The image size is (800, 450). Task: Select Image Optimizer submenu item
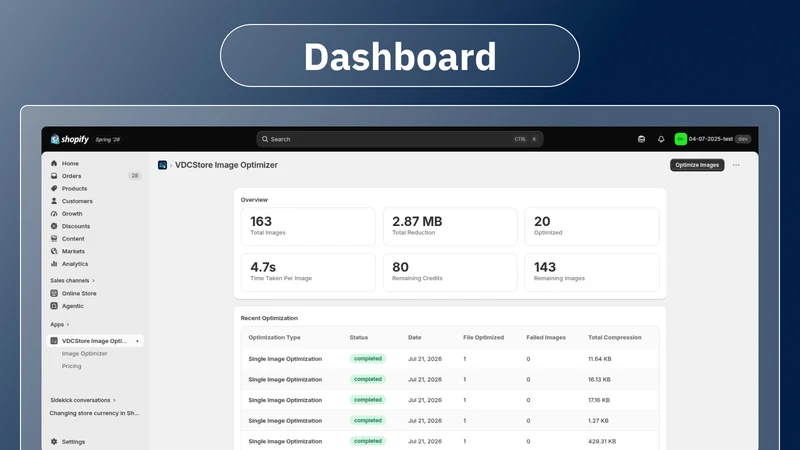pyautogui.click(x=85, y=354)
